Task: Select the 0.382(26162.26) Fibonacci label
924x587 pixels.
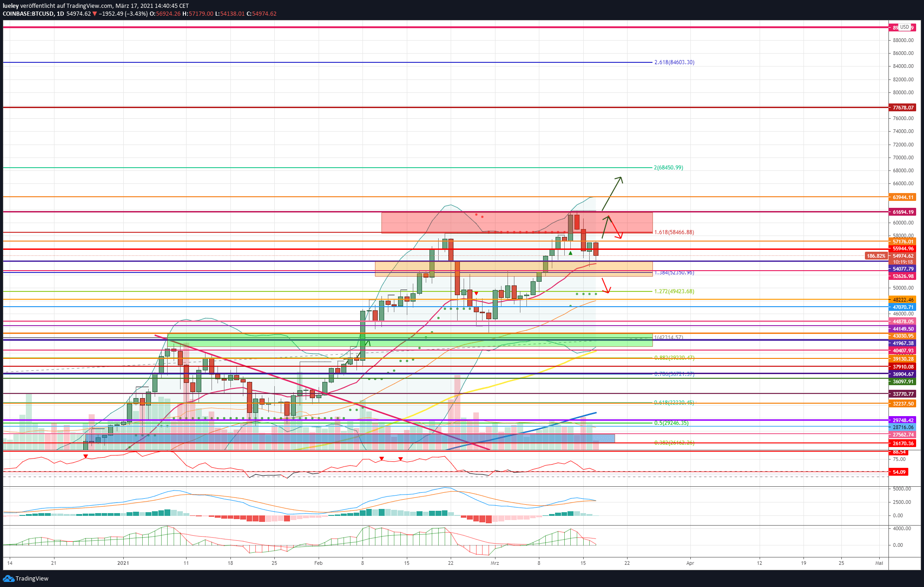Action: pyautogui.click(x=674, y=443)
